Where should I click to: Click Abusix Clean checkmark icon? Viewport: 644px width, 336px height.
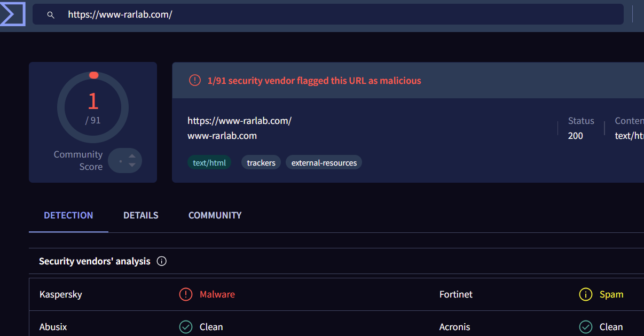point(185,327)
